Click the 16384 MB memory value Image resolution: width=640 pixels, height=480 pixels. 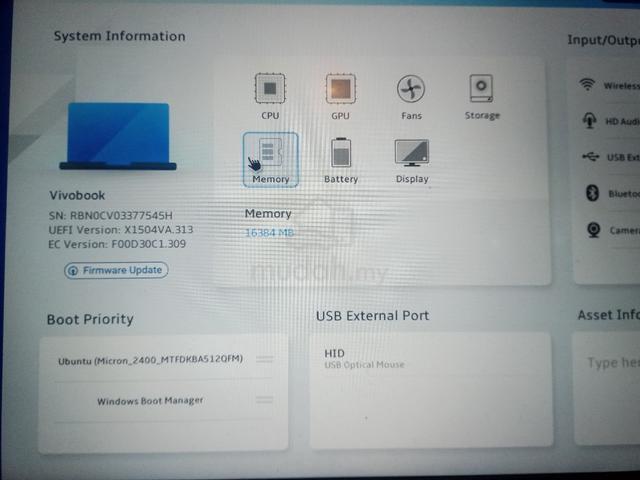point(269,233)
